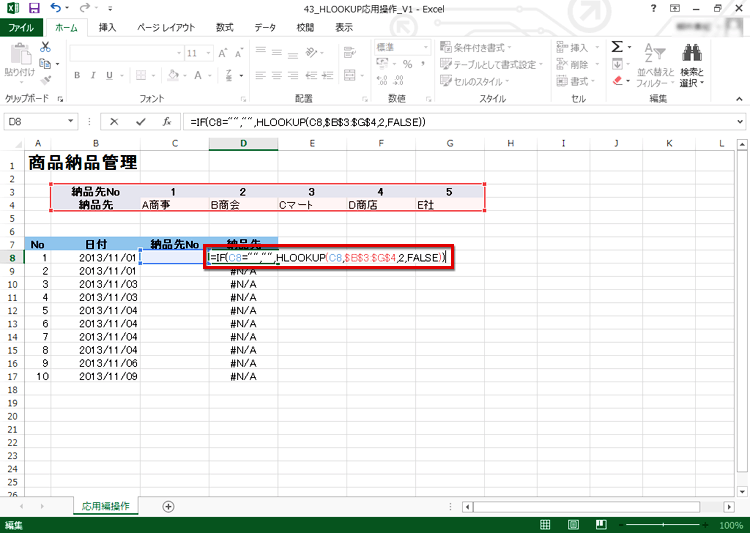
Task: Open the fill color bucket
Action: point(173,75)
